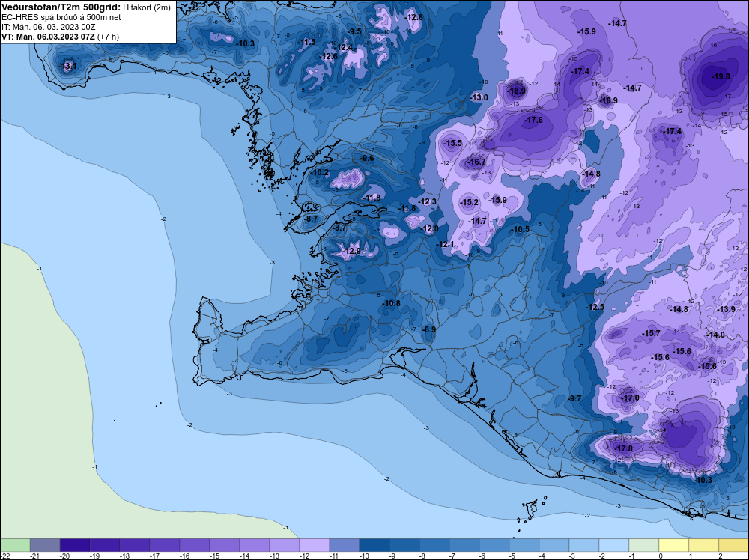Click the -12.3 temperature label
Viewport: 749px width, 560px height.
tap(427, 202)
